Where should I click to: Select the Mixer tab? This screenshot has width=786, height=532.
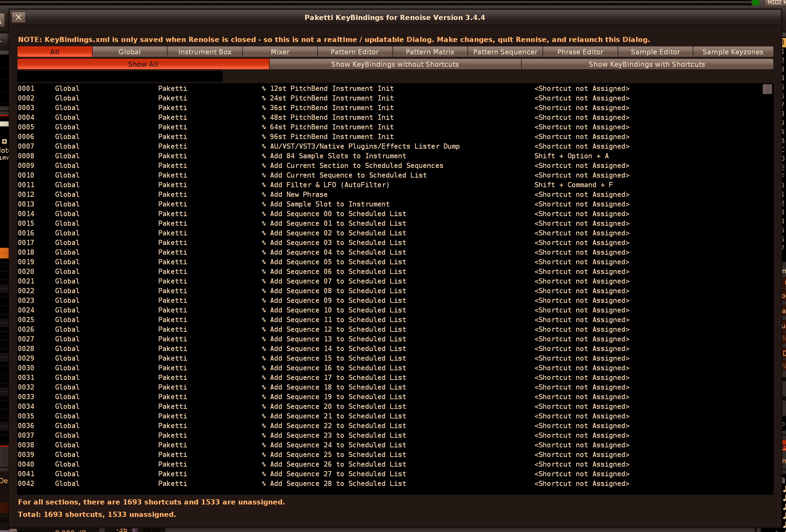(x=280, y=52)
